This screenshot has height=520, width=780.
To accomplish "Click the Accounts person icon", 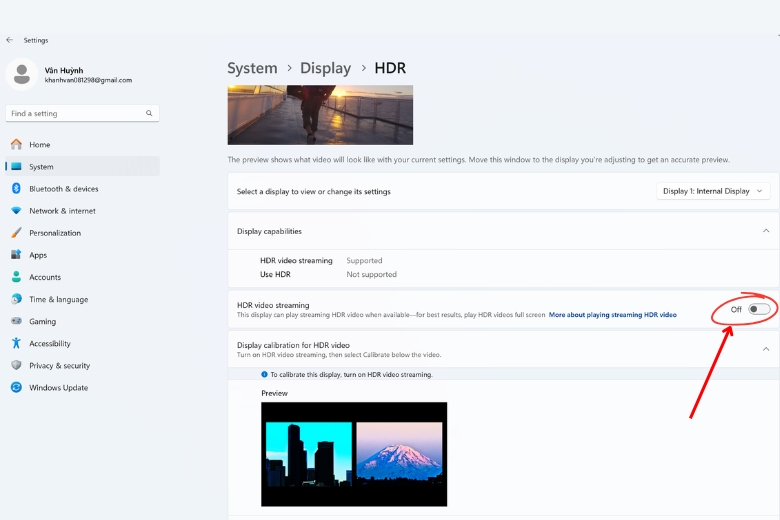I will pyautogui.click(x=16, y=277).
